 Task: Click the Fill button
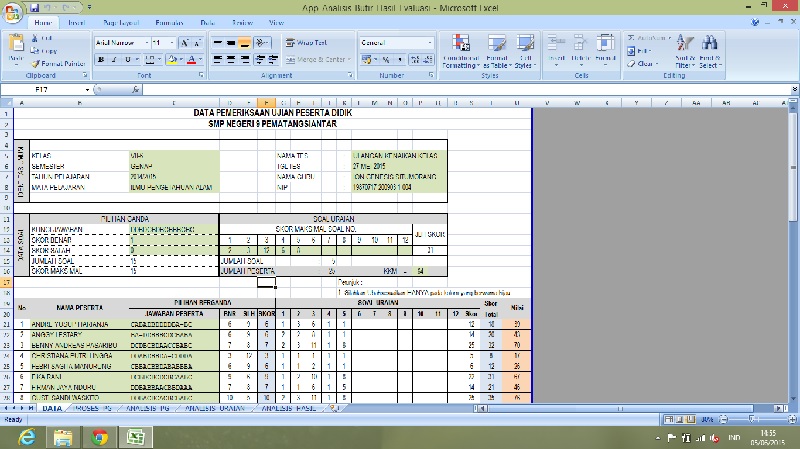639,51
